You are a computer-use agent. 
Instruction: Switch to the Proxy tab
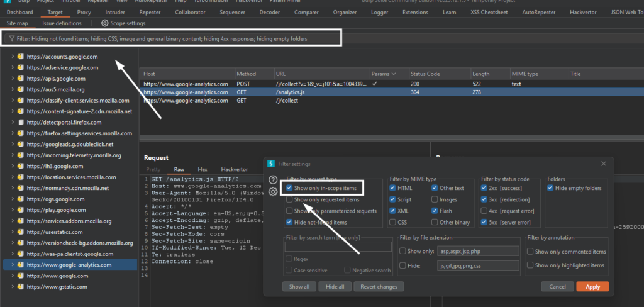(84, 13)
